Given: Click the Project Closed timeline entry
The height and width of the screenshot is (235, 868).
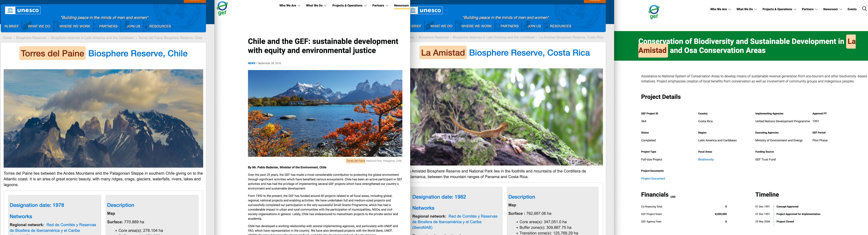Looking at the screenshot, I should click(785, 222).
